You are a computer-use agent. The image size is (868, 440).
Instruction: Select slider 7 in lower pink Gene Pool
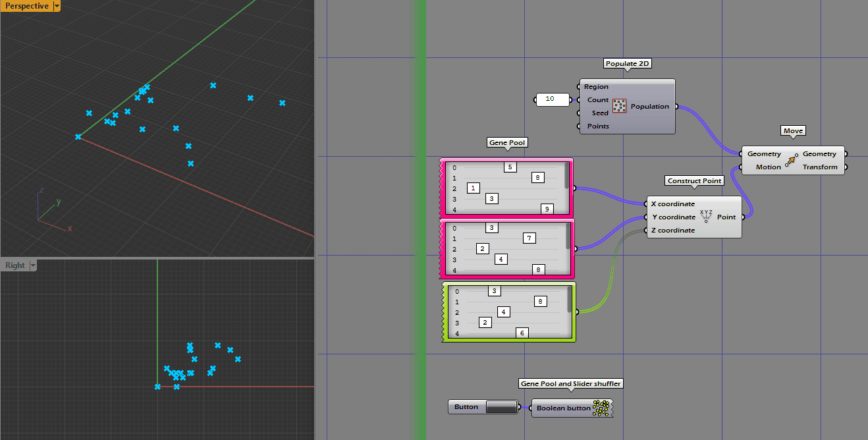(x=529, y=238)
